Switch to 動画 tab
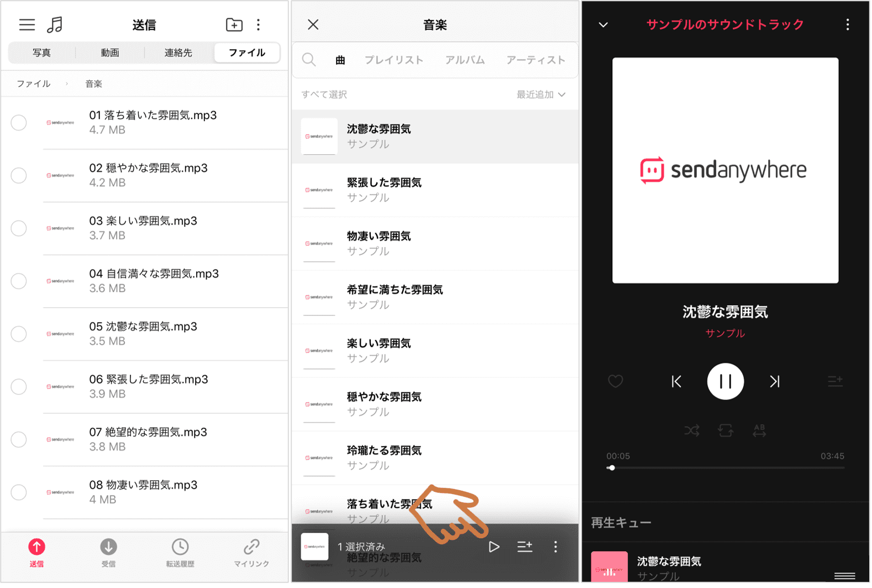Screen dimensions: 872x588 pos(110,53)
